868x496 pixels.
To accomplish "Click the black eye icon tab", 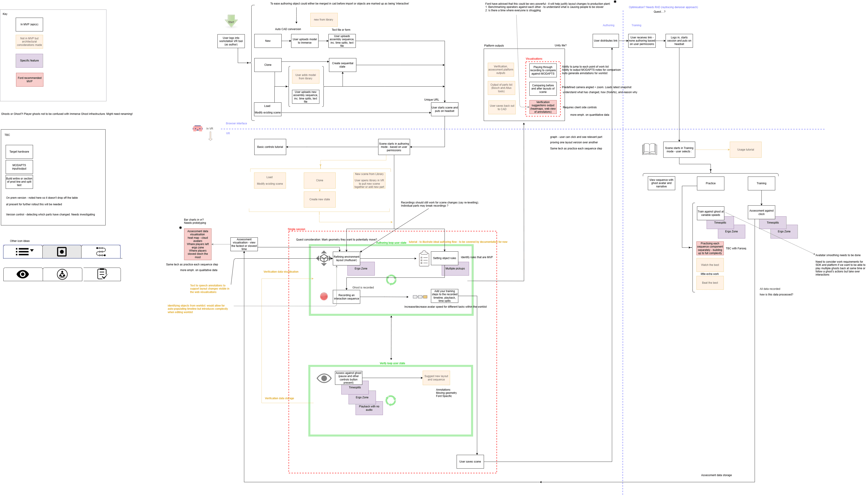I will [23, 274].
